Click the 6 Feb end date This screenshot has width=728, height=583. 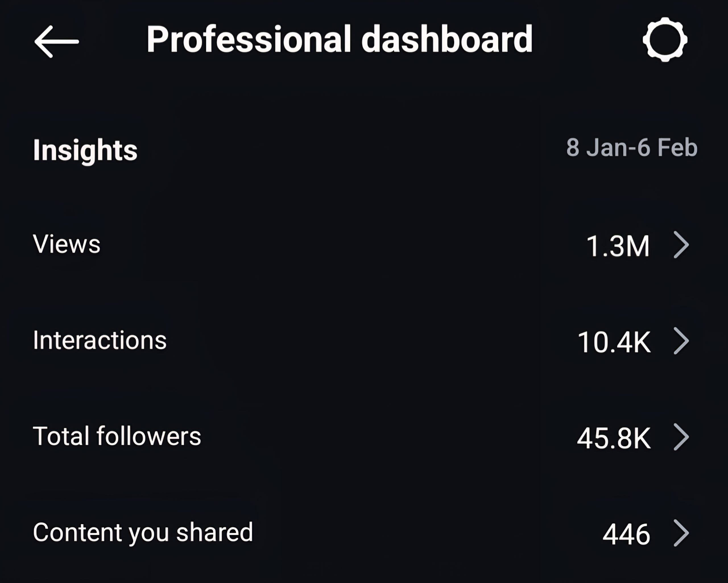pos(667,148)
